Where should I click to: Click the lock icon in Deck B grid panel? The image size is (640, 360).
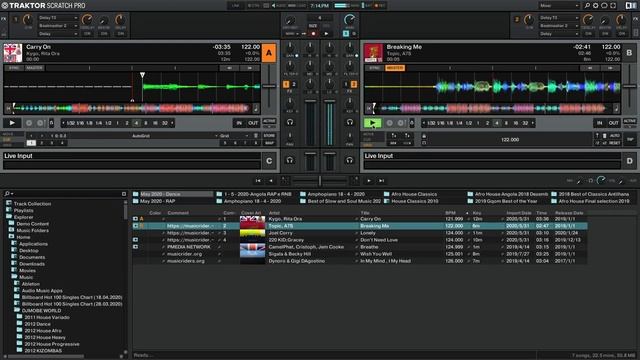[424, 136]
